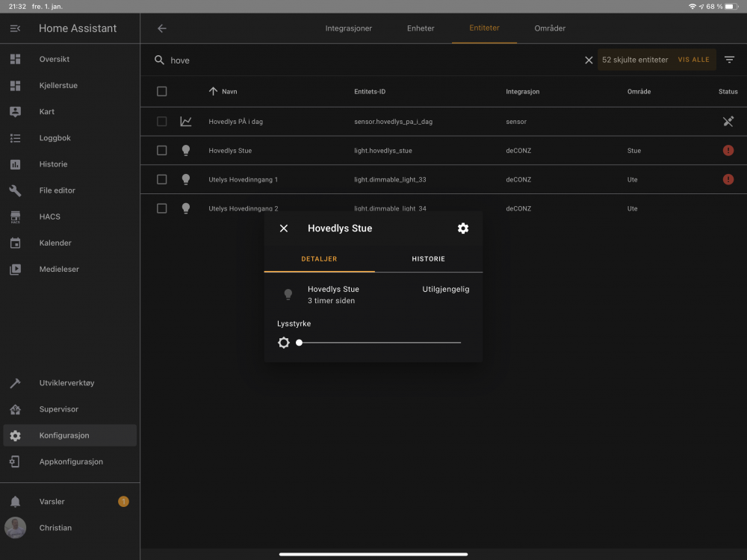
Task: Collapse the Home Assistant sidebar menu
Action: pyautogui.click(x=15, y=28)
